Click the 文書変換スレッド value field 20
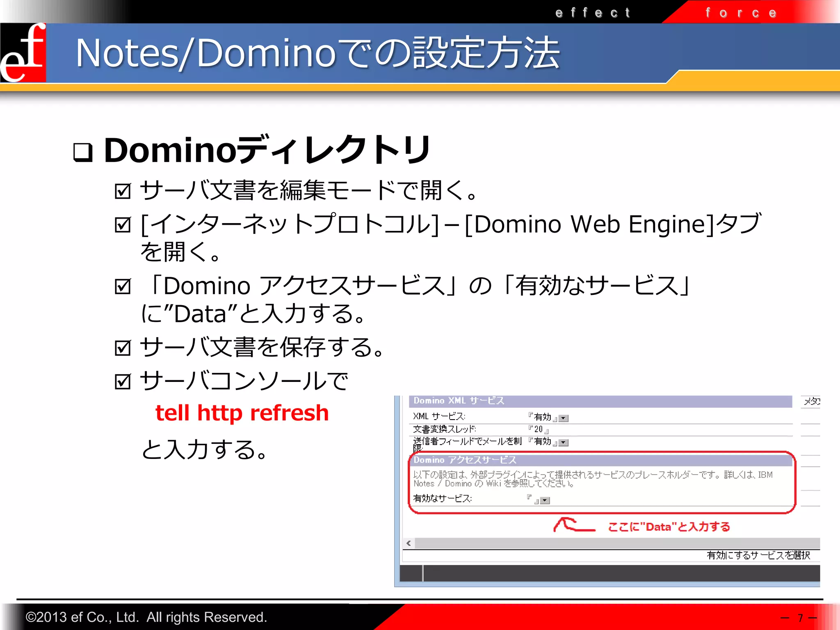 pyautogui.click(x=539, y=429)
